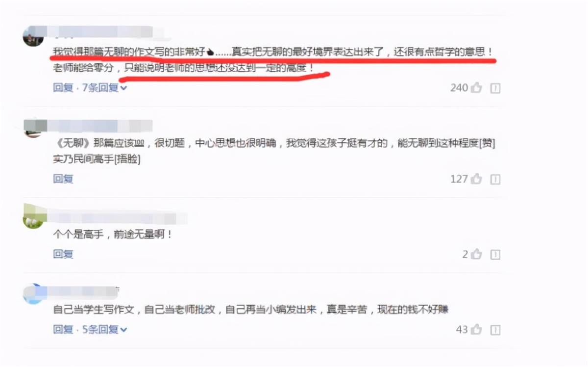
Task: Reply to the first comment
Action: pos(63,88)
